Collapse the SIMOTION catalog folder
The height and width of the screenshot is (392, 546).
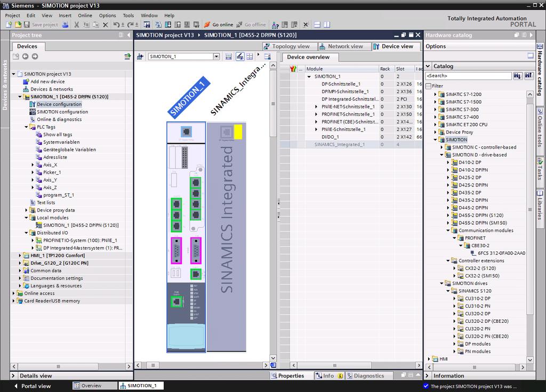coord(435,140)
